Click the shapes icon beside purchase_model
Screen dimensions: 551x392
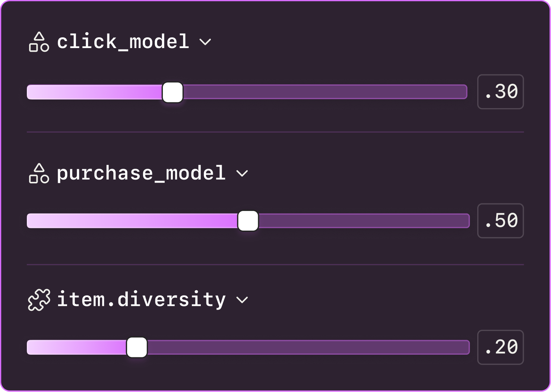click(x=39, y=173)
